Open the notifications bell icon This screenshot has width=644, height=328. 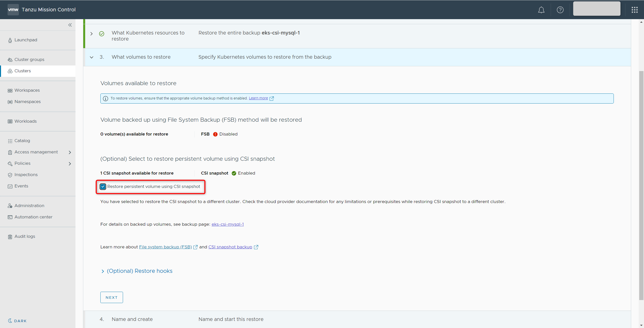541,10
